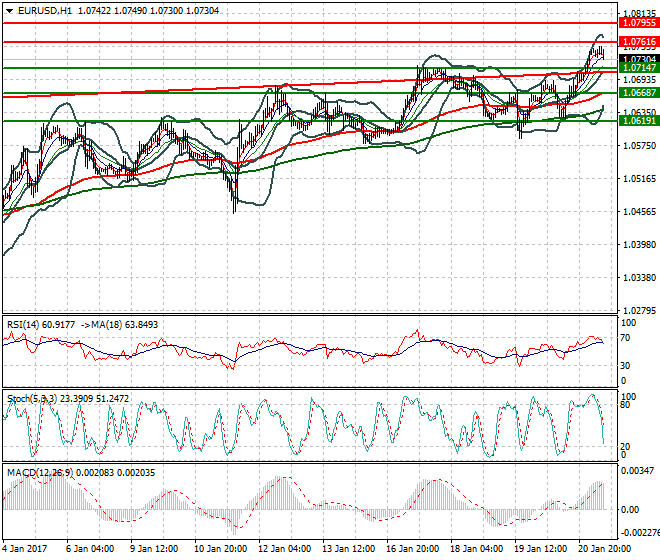The image size is (660, 560).
Task: Select the 1.08135 price scale value
Action: click(x=639, y=13)
